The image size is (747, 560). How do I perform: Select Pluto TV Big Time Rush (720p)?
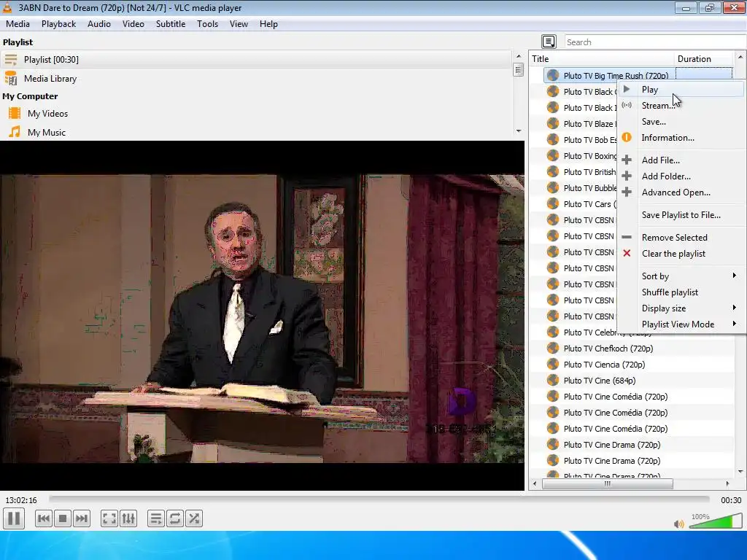pos(616,75)
